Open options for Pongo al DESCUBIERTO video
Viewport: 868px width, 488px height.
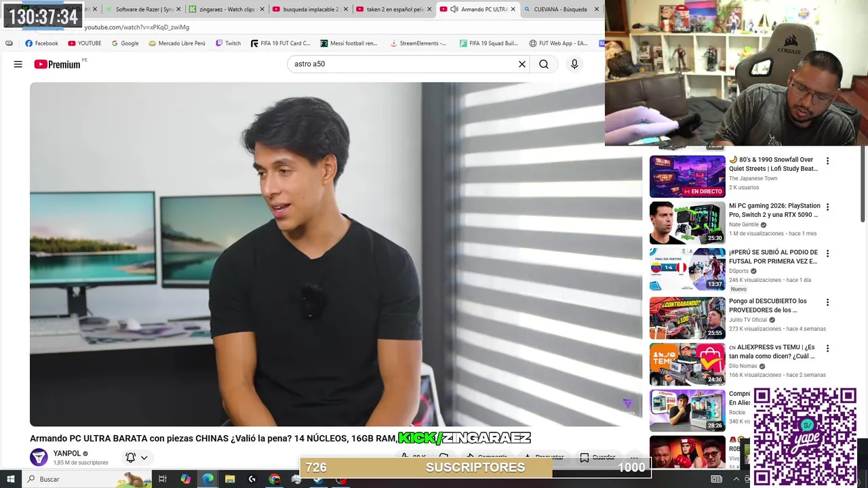[827, 302]
